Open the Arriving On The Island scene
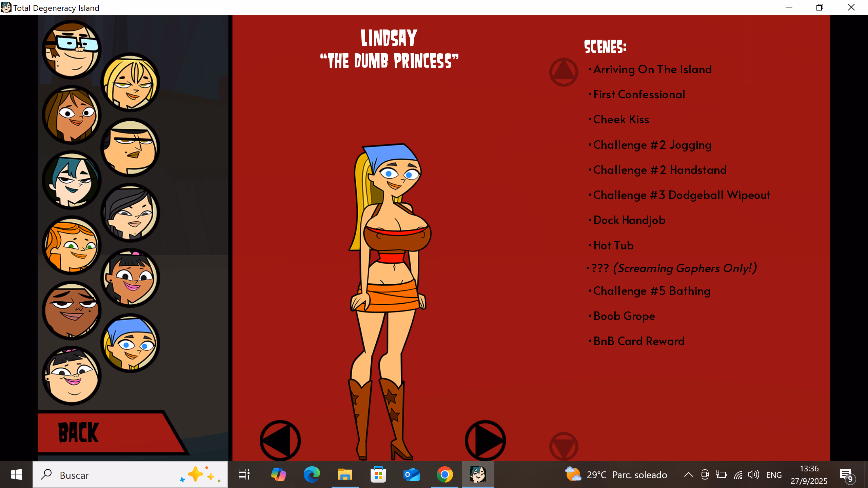Image resolution: width=868 pixels, height=488 pixels. [x=652, y=69]
